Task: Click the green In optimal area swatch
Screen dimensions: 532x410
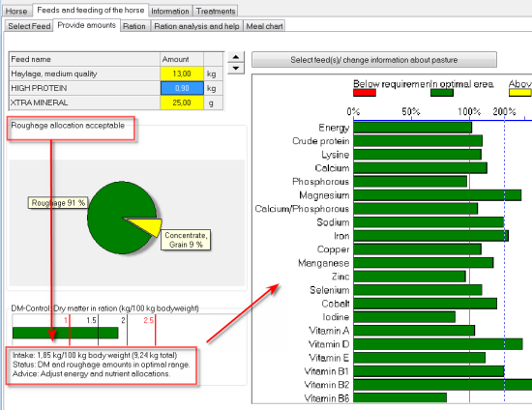Action: [x=442, y=93]
